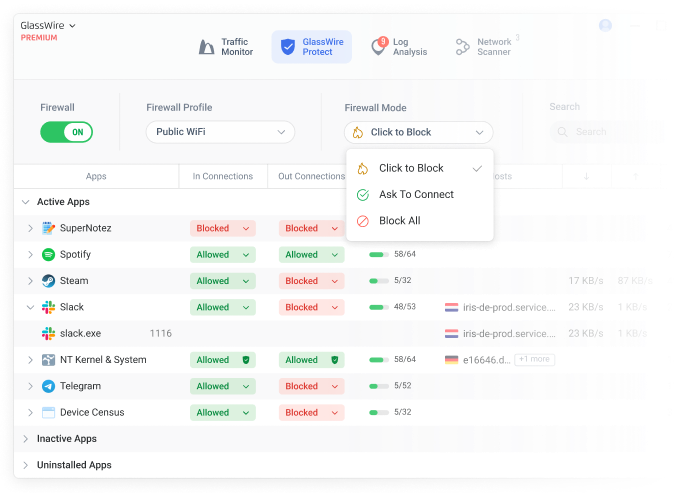
Task: Select Block All firewall mode
Action: (x=399, y=221)
